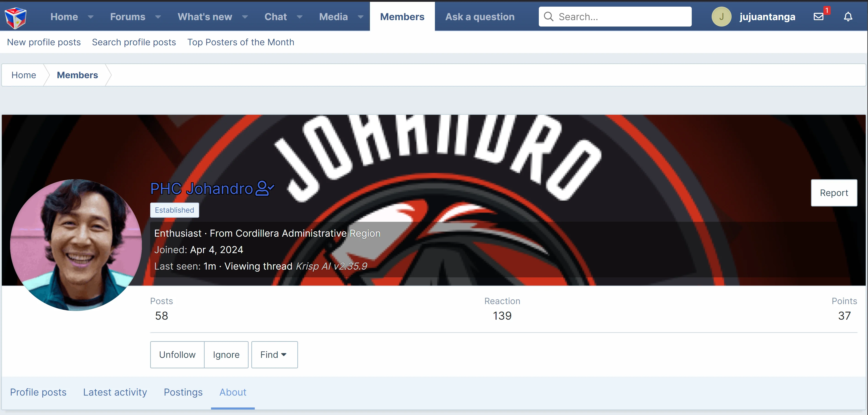Go to Home in the navigation bar
The height and width of the screenshot is (415, 868).
tap(64, 16)
